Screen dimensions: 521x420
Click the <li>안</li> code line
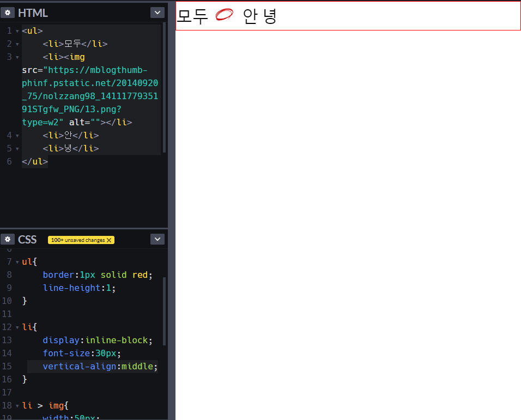pyautogui.click(x=71, y=136)
